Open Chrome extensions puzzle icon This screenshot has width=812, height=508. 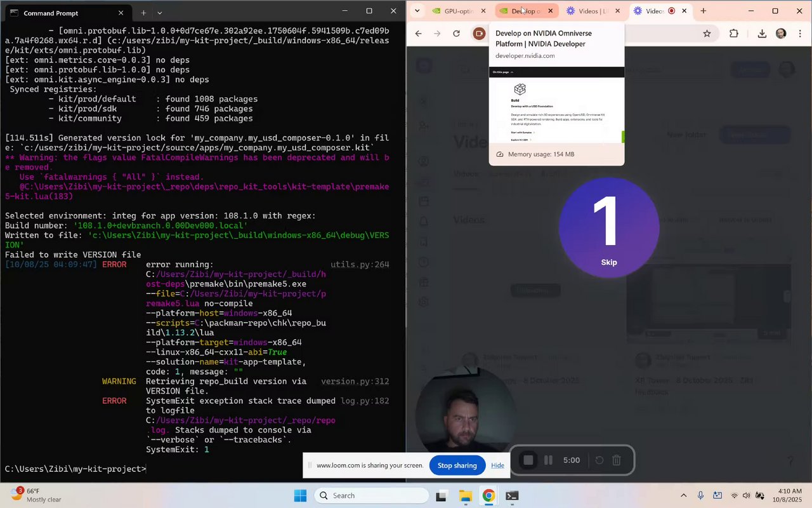(x=734, y=34)
